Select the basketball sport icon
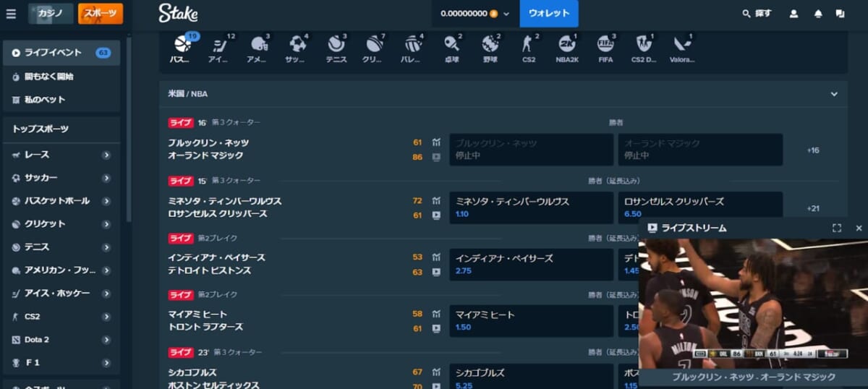Screen dimensions: 868x389 (183, 46)
